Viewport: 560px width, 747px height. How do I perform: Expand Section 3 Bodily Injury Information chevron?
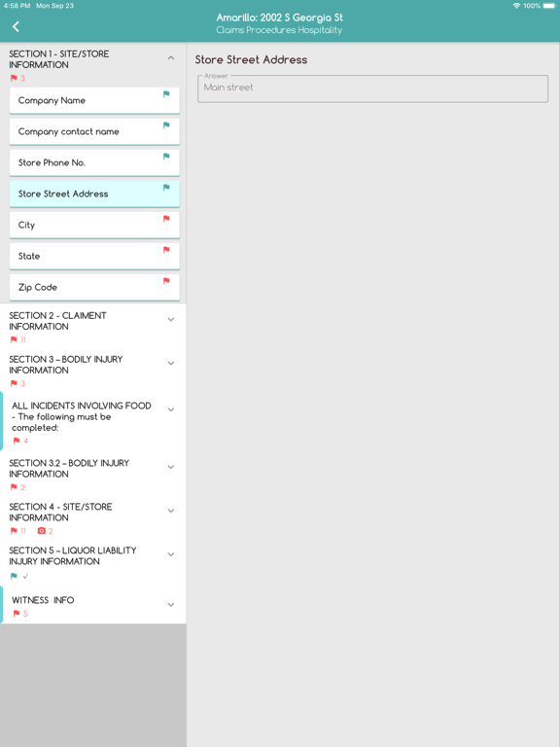click(x=170, y=364)
